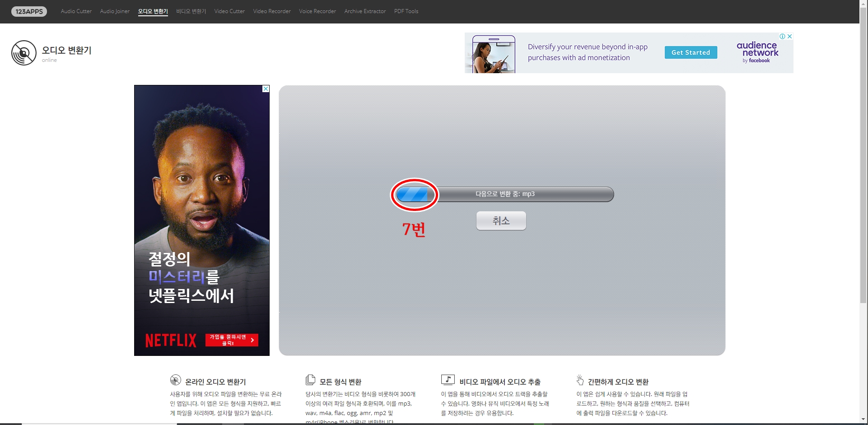
Task: Click Get Started in the ad banner
Action: click(x=691, y=52)
